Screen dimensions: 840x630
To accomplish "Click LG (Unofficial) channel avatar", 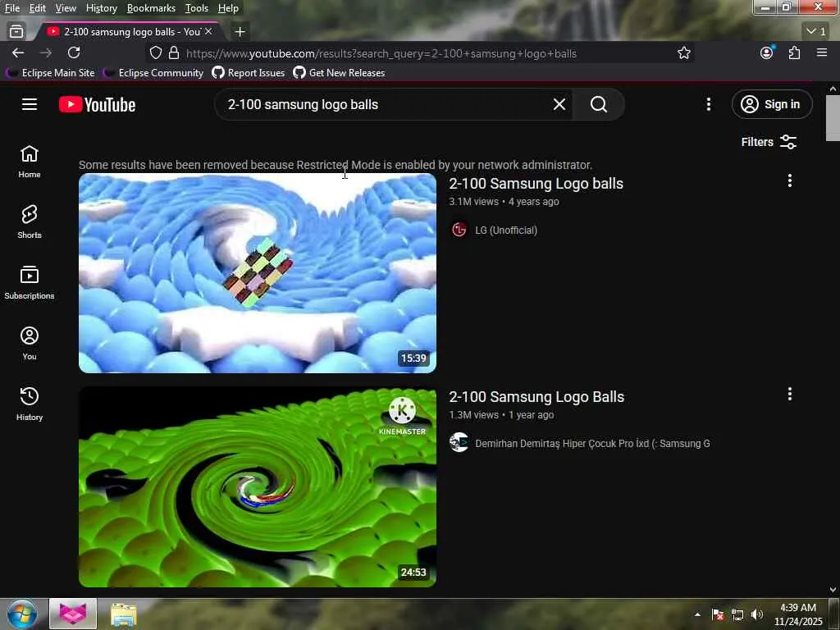I will click(459, 231).
